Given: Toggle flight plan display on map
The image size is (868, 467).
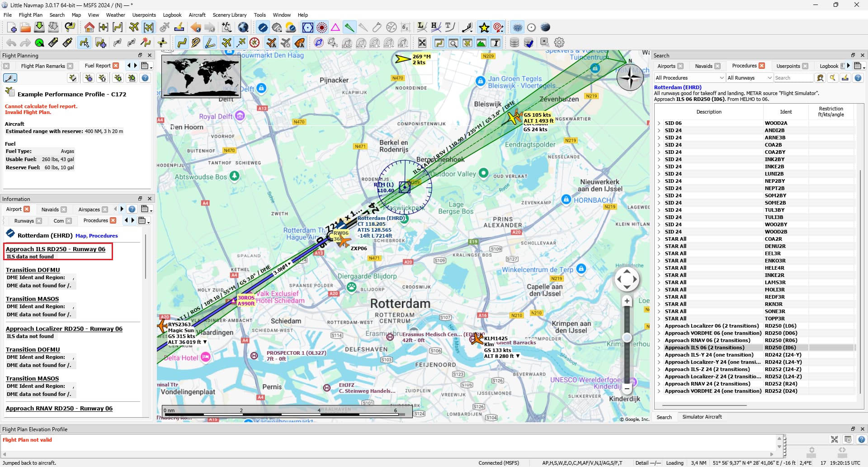Looking at the screenshot, I should click(x=182, y=43).
